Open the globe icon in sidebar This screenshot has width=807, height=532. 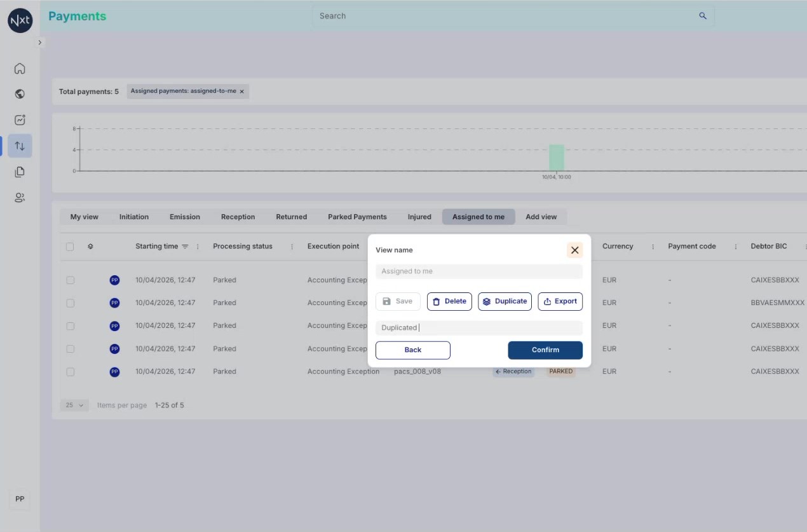coord(20,94)
